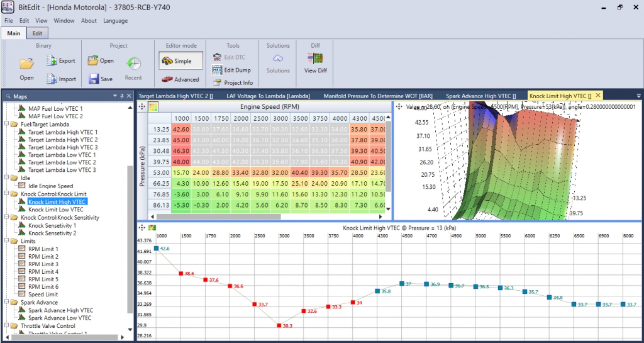644x343 pixels.
Task: Click 2D graph small chart icon
Action: coord(152,227)
